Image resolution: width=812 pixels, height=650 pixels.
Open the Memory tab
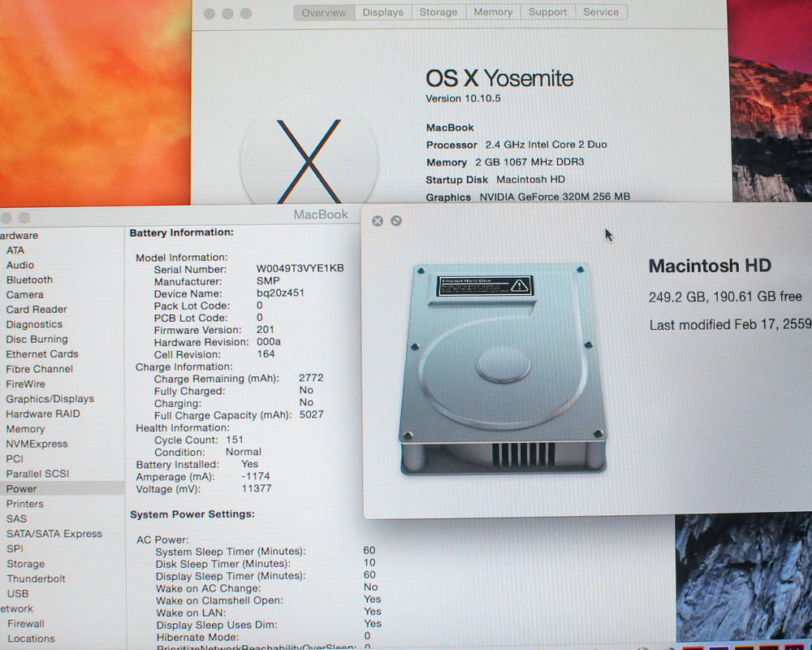[493, 12]
